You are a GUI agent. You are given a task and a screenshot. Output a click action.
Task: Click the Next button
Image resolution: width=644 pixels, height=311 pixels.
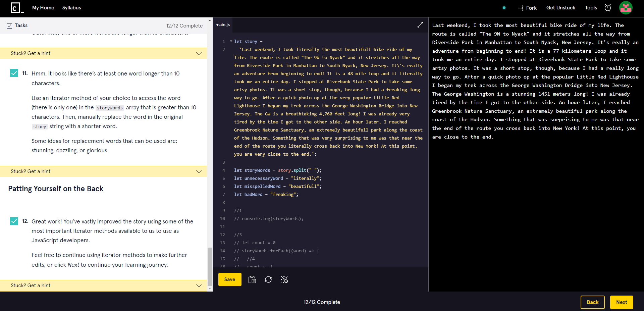(622, 302)
